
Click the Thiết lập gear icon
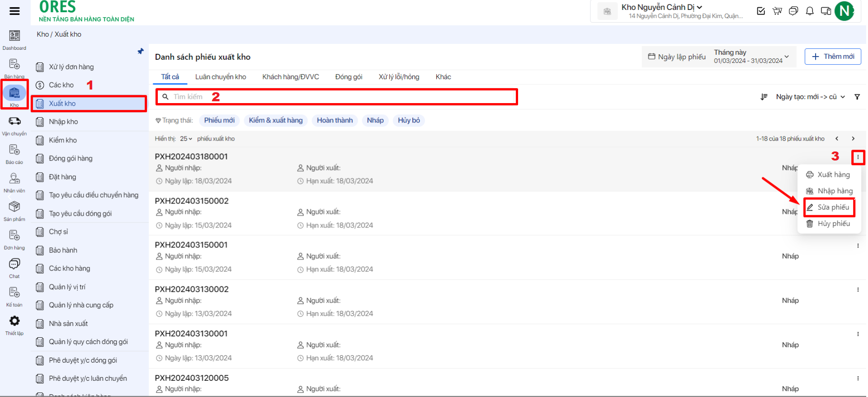14,321
